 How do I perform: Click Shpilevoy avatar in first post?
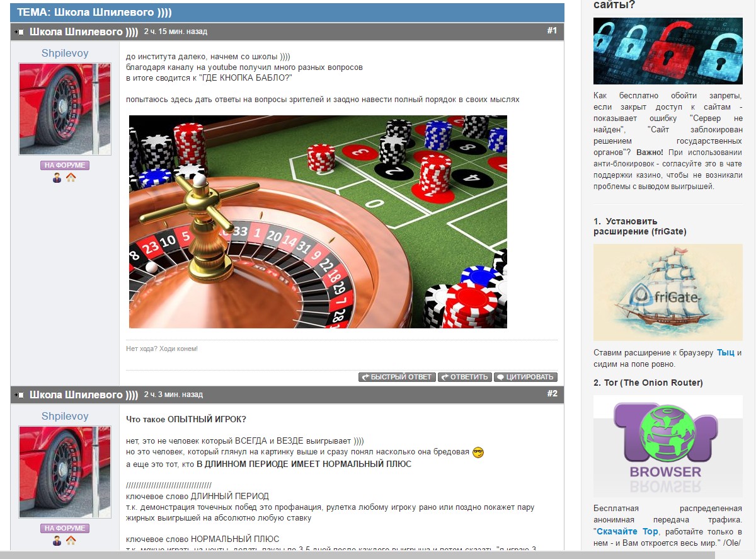point(65,109)
